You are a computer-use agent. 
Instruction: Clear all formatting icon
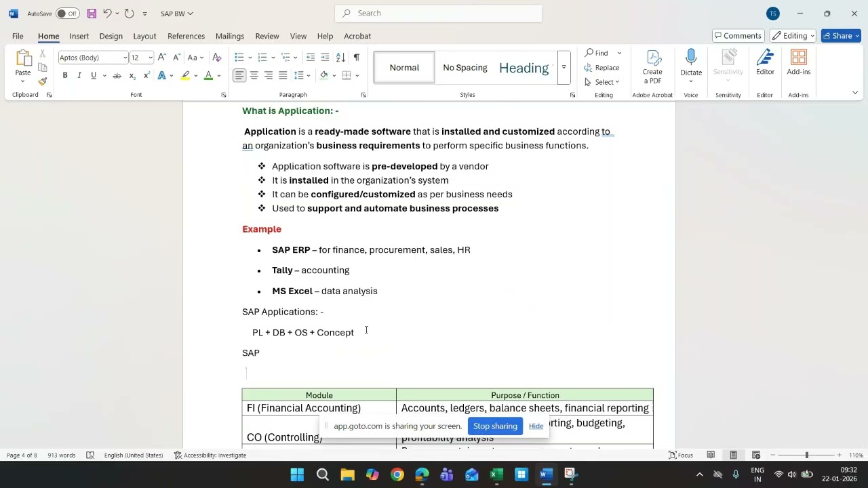(x=217, y=58)
